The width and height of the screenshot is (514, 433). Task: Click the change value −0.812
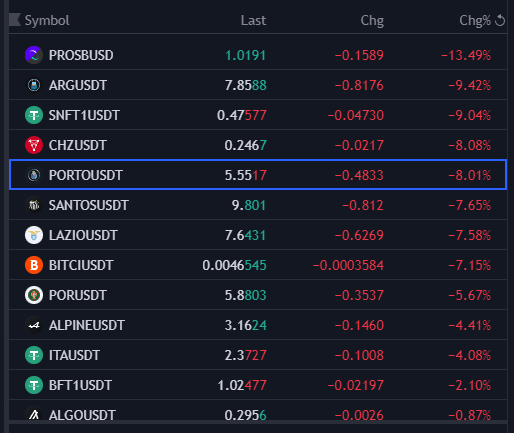pos(363,205)
